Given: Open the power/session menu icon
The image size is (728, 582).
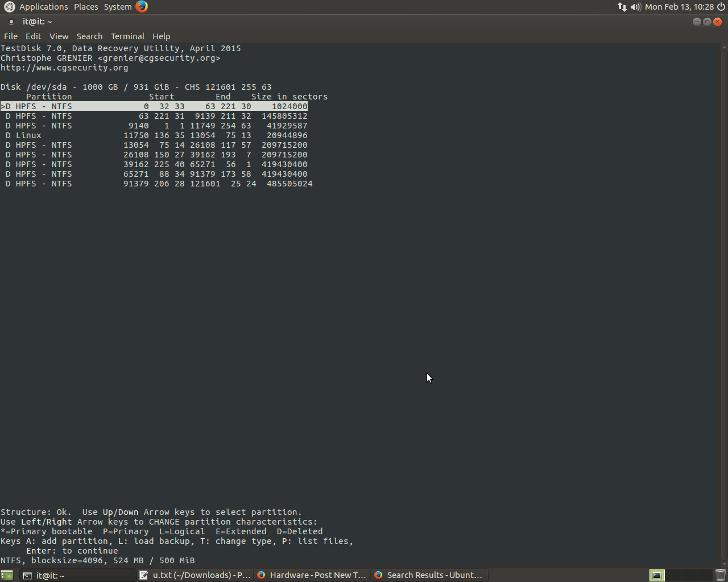Looking at the screenshot, I should [x=721, y=7].
